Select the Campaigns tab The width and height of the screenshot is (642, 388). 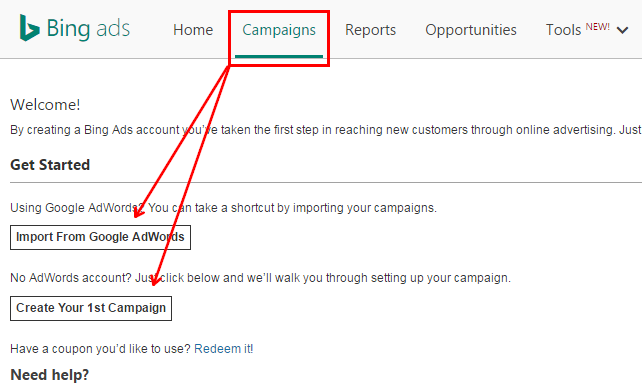279,30
